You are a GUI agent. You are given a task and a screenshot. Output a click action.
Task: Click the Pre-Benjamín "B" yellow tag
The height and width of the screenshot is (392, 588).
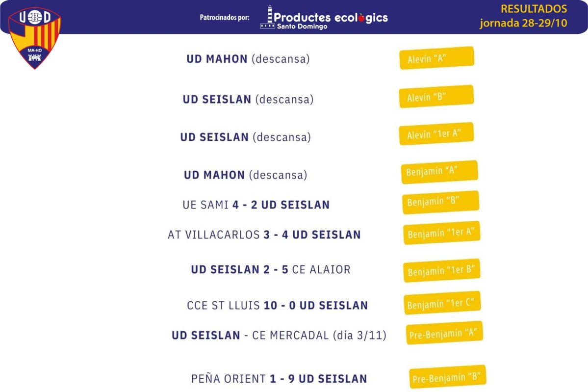click(448, 377)
